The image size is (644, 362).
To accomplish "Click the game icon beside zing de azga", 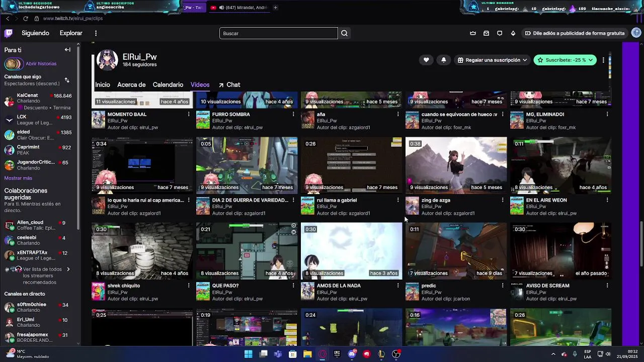I will (412, 206).
